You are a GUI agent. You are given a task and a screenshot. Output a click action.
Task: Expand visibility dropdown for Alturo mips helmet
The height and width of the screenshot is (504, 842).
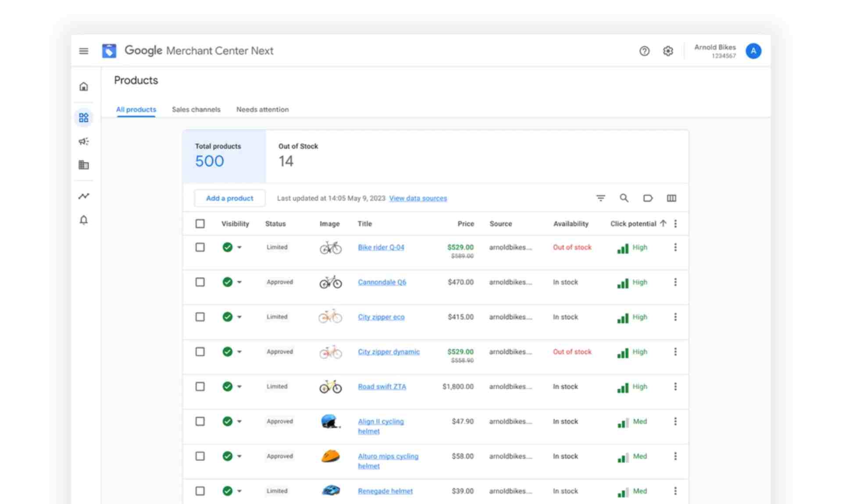coord(239,456)
